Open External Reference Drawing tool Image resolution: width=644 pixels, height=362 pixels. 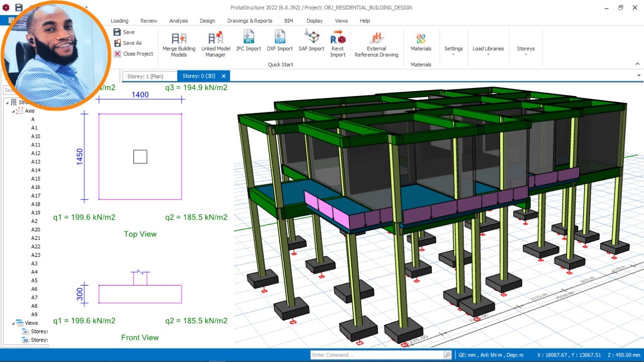(376, 44)
